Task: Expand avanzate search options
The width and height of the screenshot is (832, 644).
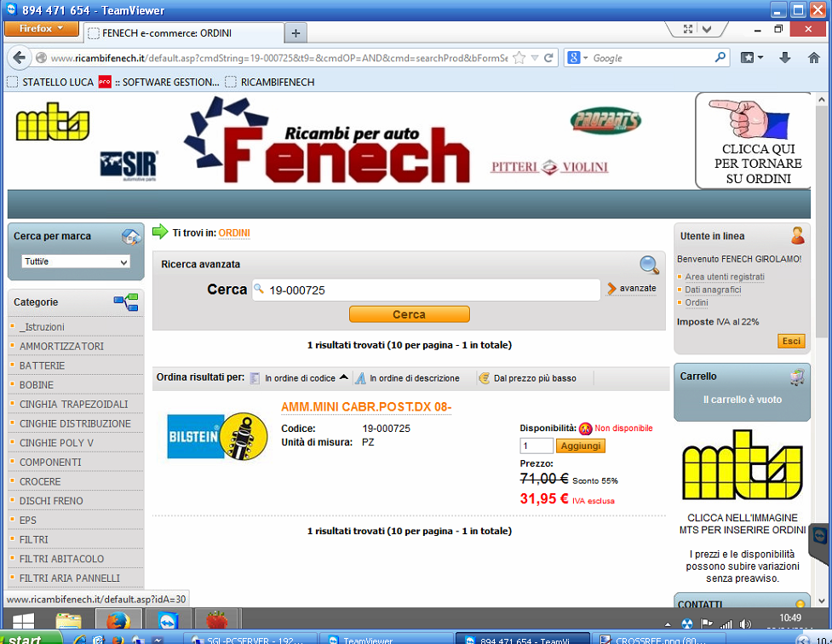Action: tap(632, 288)
